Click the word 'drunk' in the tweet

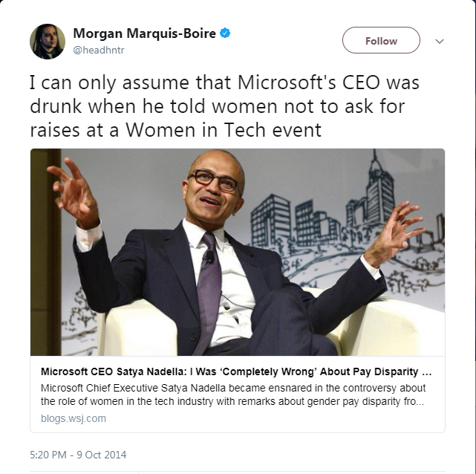coord(57,105)
